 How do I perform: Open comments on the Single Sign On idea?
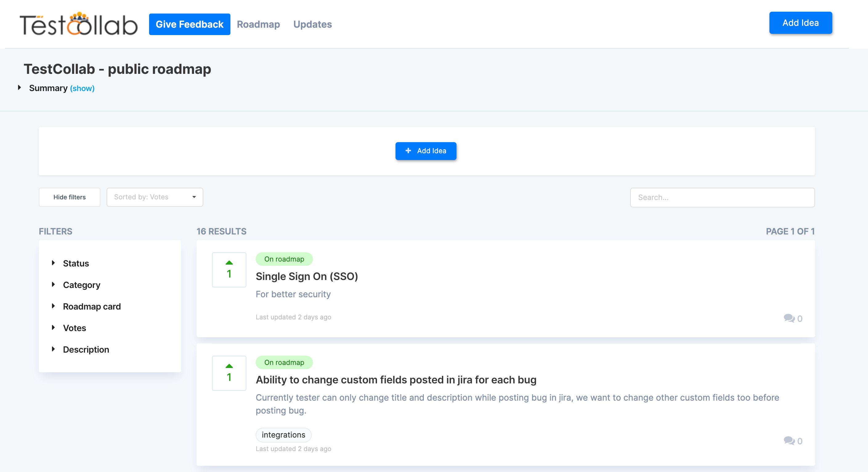coord(789,318)
